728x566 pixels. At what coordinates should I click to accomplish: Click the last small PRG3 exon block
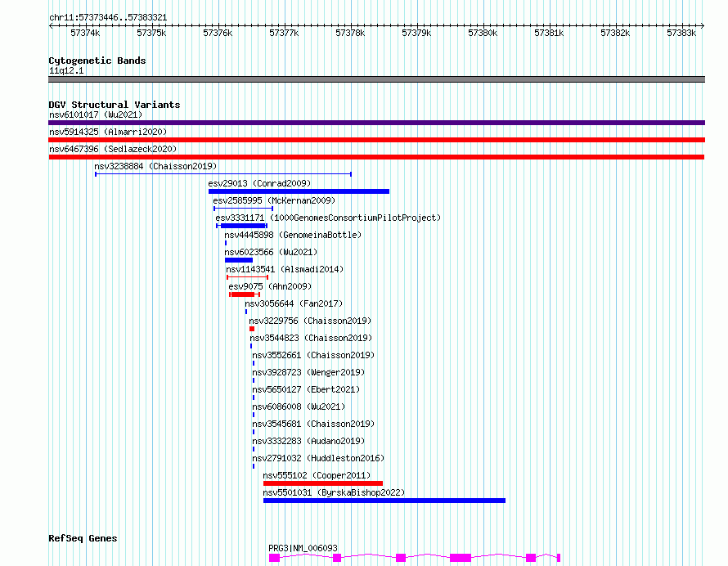tap(559, 558)
